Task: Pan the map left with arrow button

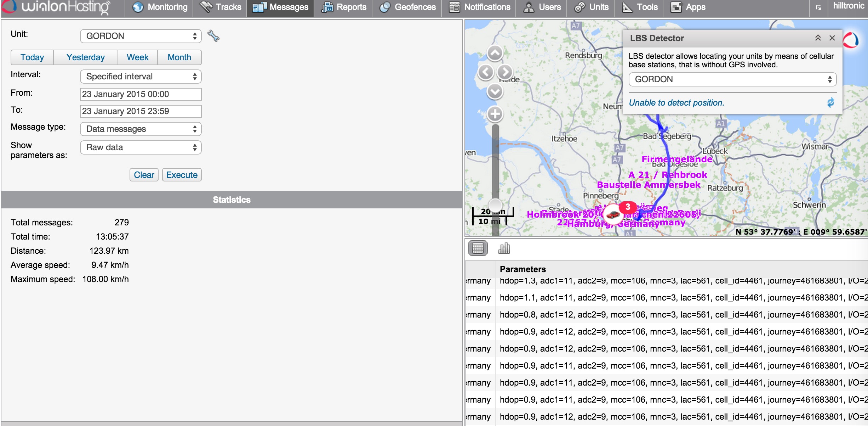Action: pos(485,72)
